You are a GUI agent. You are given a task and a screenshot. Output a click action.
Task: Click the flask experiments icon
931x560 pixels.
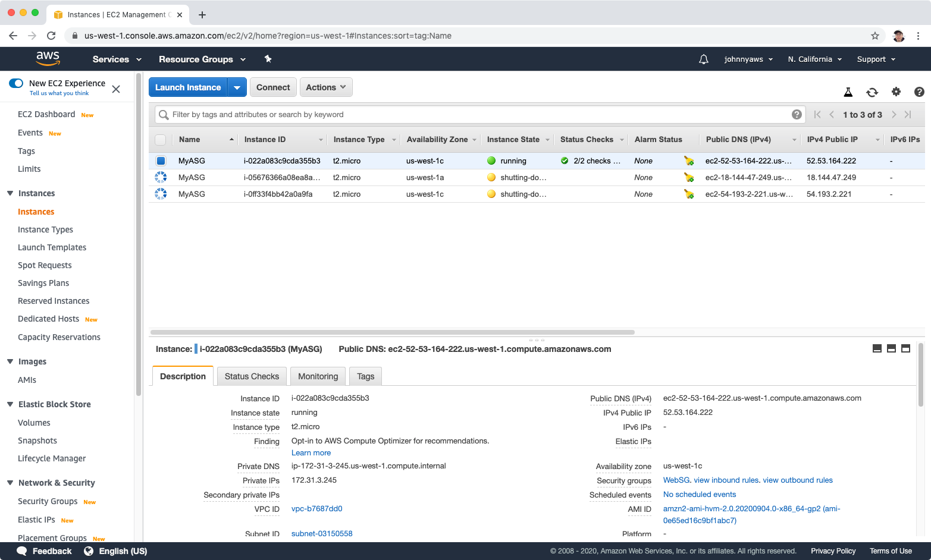click(848, 92)
